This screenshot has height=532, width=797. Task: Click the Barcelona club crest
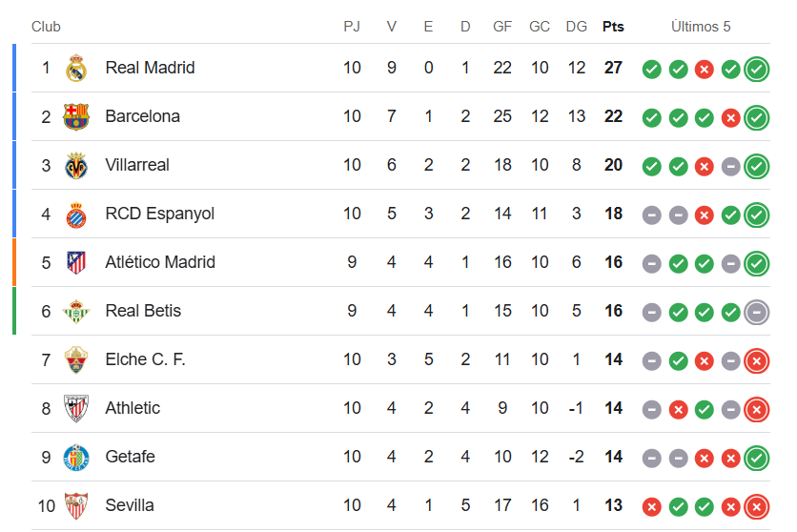click(x=76, y=116)
